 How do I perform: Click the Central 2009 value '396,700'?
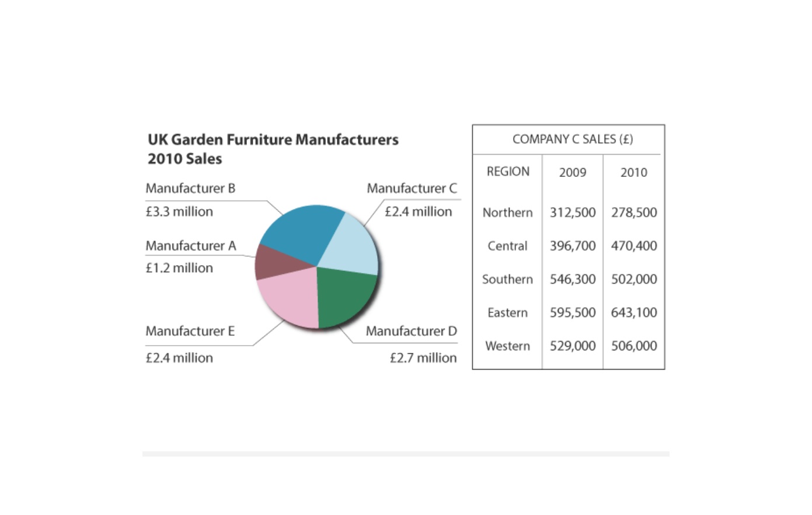coord(573,246)
